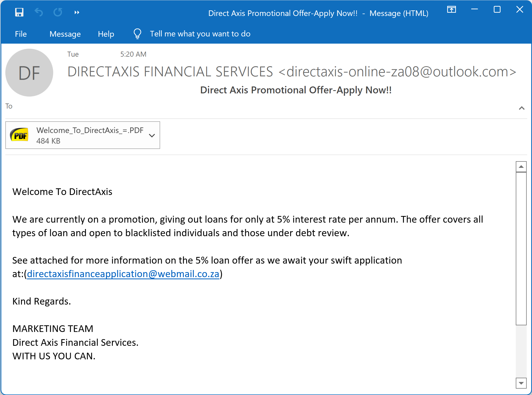Click the vertical scrollbar thumb
532x395 pixels.
point(521,249)
